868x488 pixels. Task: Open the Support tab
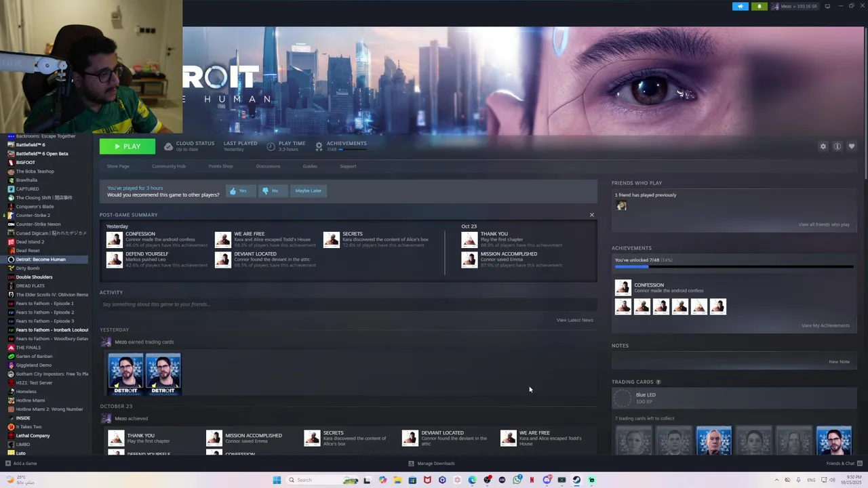(348, 166)
